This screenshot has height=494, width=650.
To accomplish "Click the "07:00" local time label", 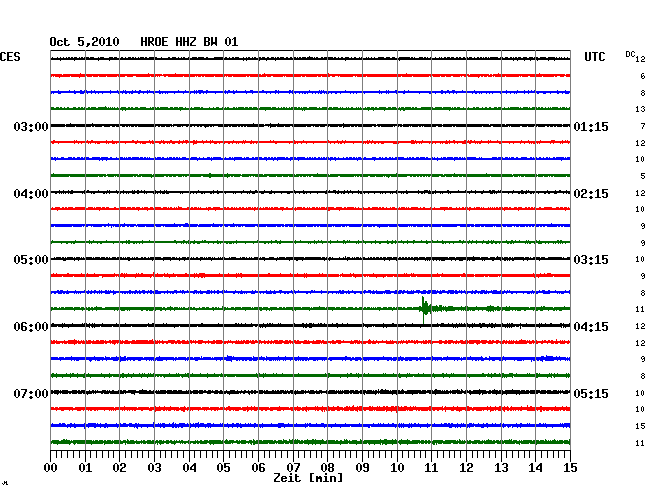I will 31,393.
